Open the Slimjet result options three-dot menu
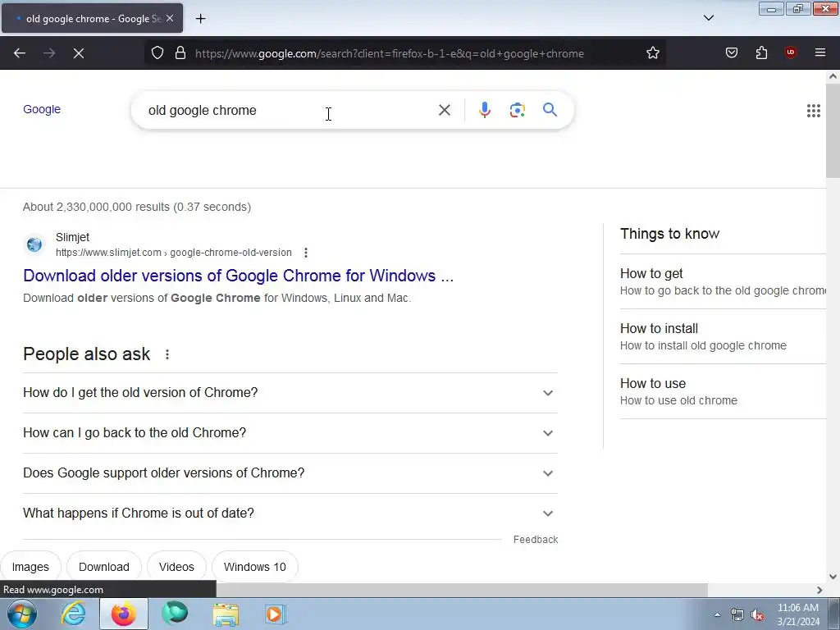This screenshot has height=630, width=840. click(305, 253)
